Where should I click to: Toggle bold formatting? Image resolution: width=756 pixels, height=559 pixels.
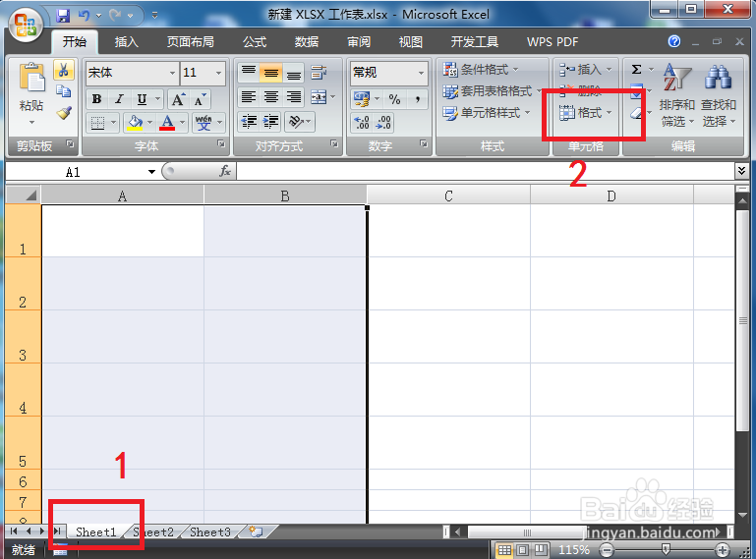(97, 99)
